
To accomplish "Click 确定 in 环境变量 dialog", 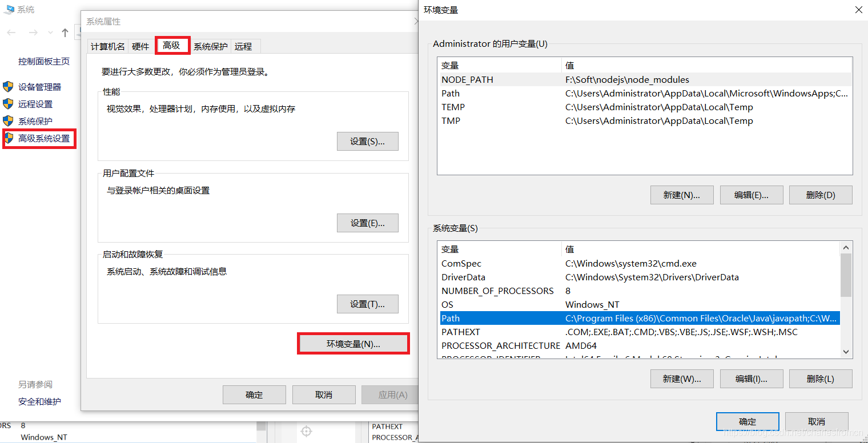I will coord(748,421).
